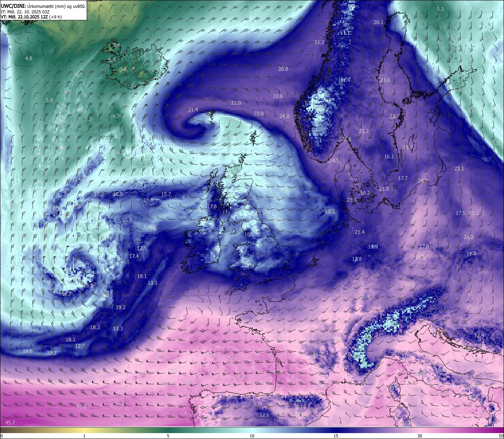Click the legend tick label "50"
504x439 pixels.
[x=501, y=436]
